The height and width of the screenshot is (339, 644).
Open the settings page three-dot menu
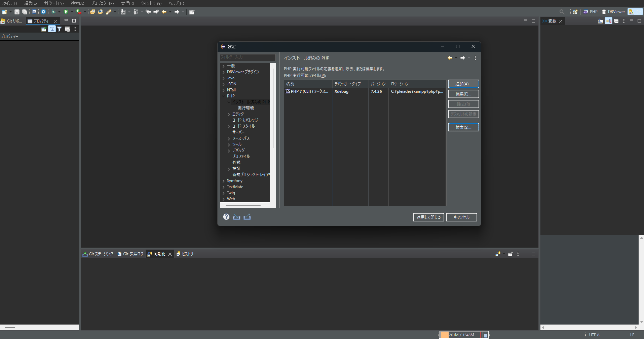pyautogui.click(x=475, y=58)
